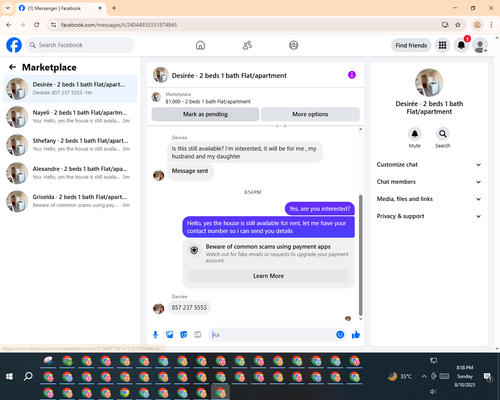Open the notifications bell
500x400 pixels.
[461, 45]
